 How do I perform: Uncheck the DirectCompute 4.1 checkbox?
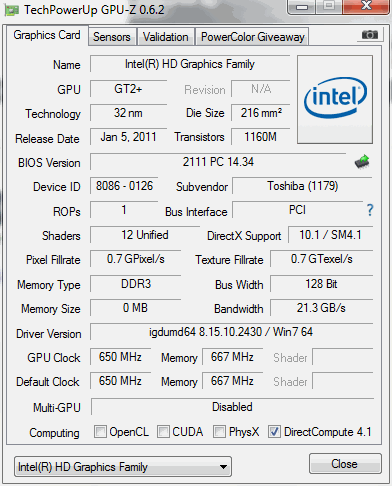click(274, 431)
